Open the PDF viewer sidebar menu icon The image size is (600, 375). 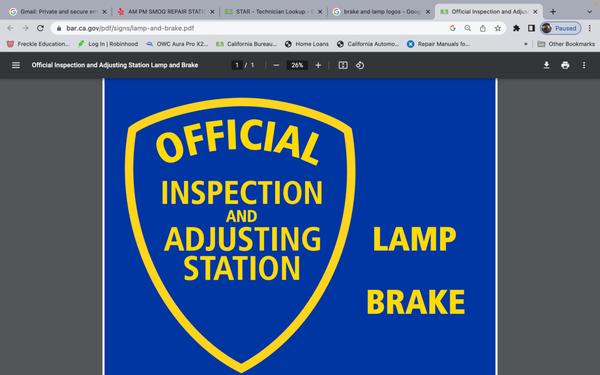16,65
